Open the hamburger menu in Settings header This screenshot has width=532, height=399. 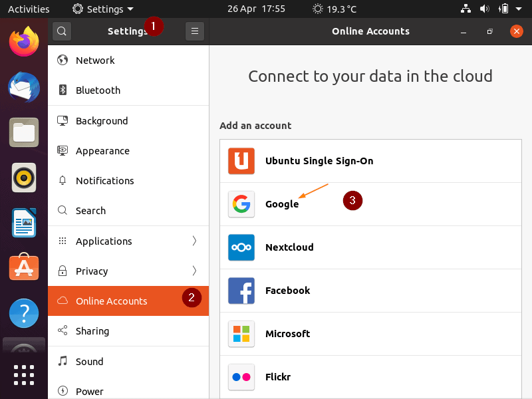(195, 31)
